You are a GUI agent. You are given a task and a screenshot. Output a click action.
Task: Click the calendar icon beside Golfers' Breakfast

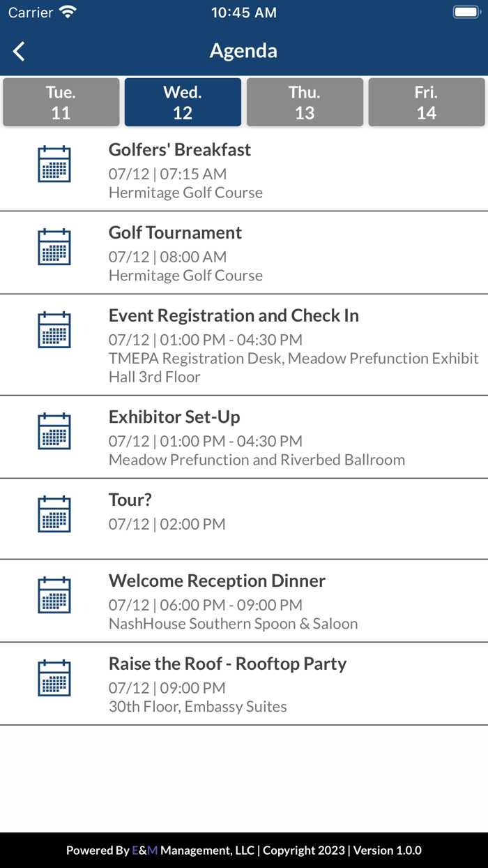54,164
